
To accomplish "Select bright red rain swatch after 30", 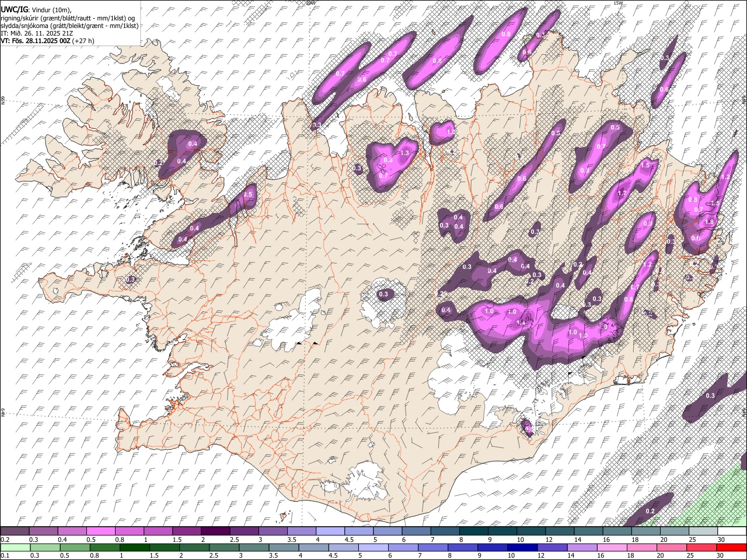I will 731,547.
